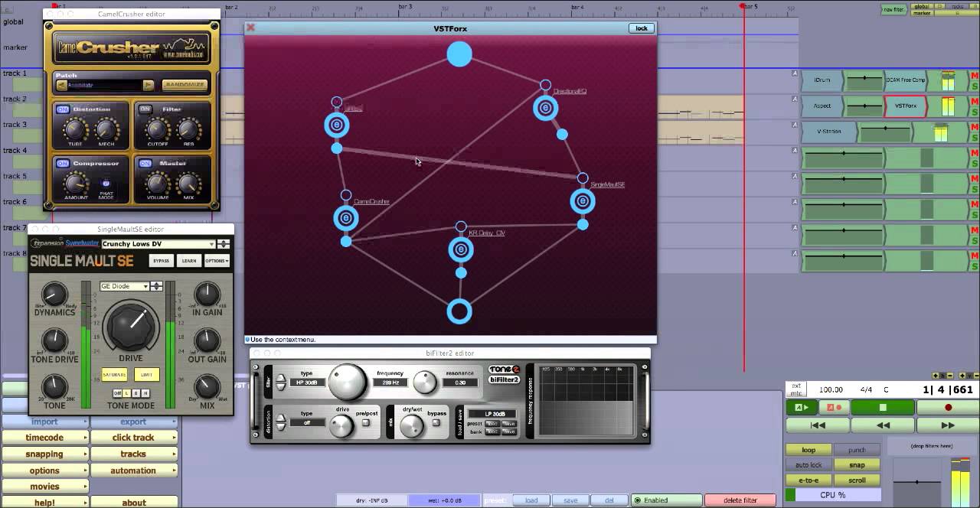Solo track 2 with its S button
980x508 pixels.
pos(975,112)
